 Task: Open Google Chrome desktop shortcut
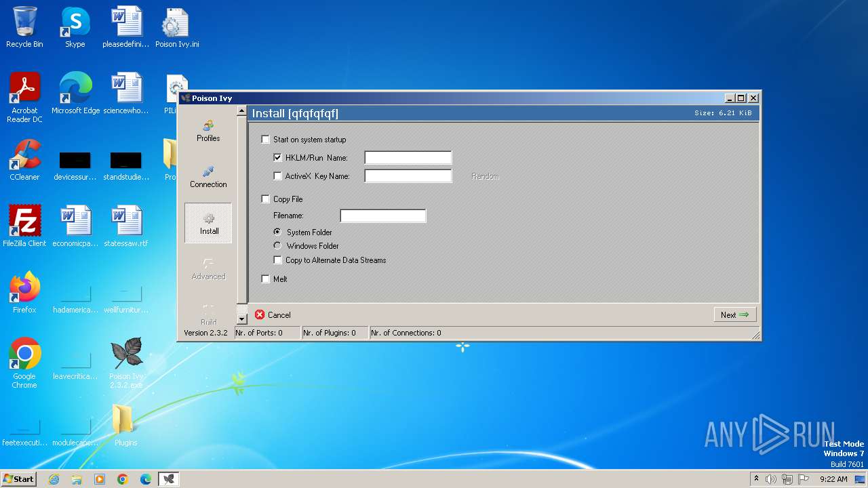coord(24,363)
